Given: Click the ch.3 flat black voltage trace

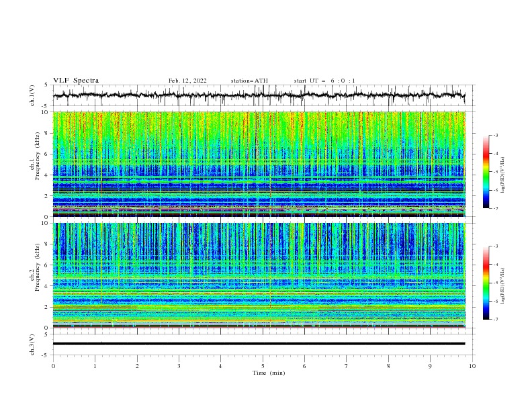Looking at the screenshot, I should 259,344.
